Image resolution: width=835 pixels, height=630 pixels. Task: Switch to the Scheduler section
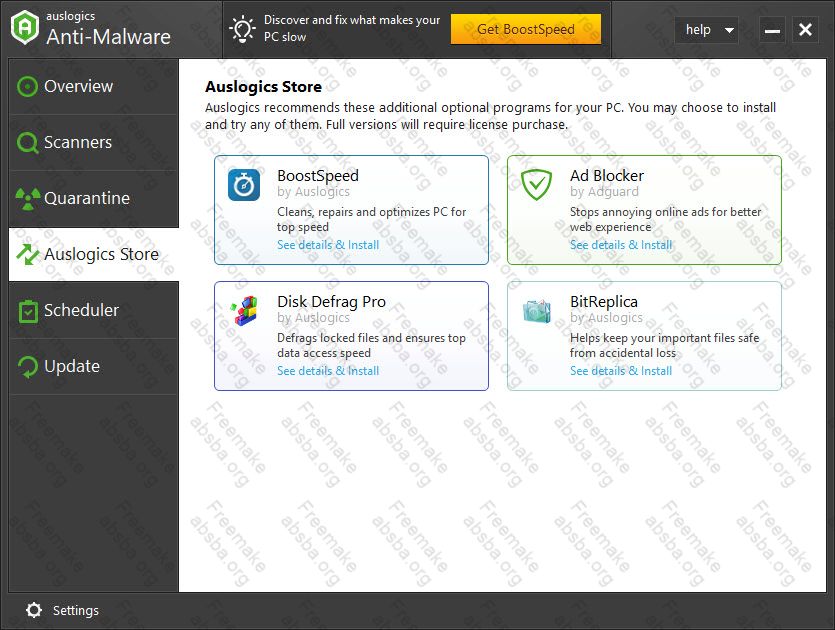pyautogui.click(x=94, y=310)
